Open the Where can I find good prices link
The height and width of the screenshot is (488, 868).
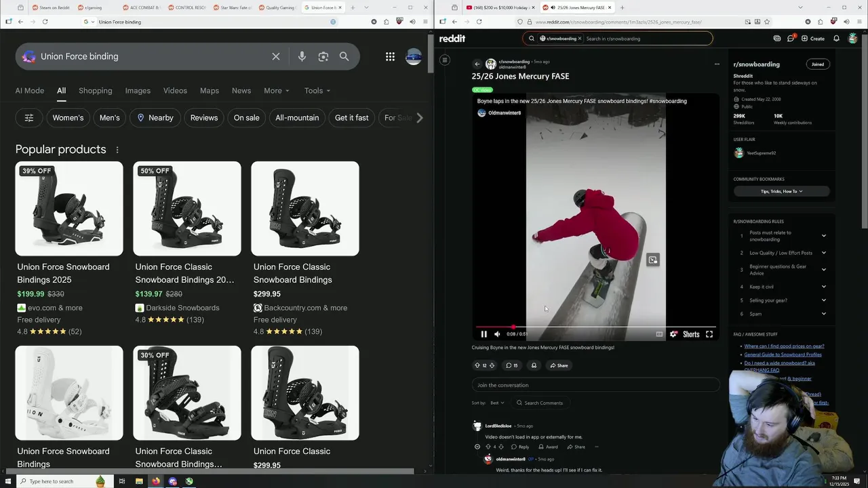click(784, 346)
